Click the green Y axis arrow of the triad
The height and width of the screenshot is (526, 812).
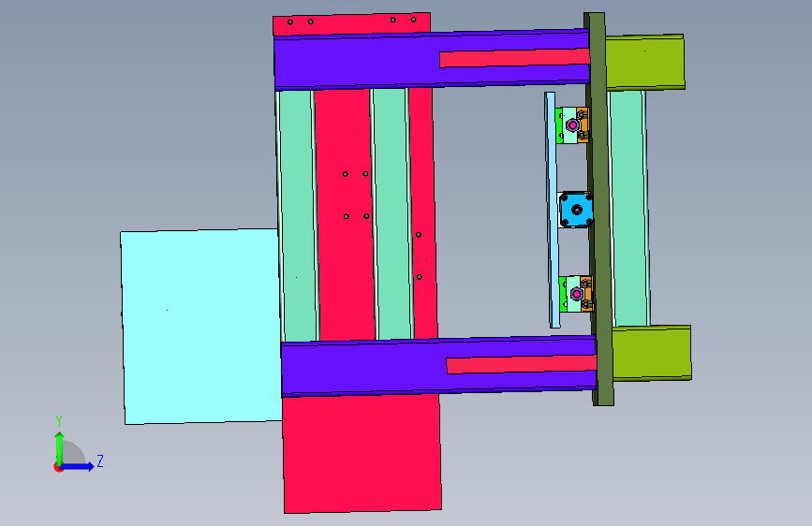[60, 447]
